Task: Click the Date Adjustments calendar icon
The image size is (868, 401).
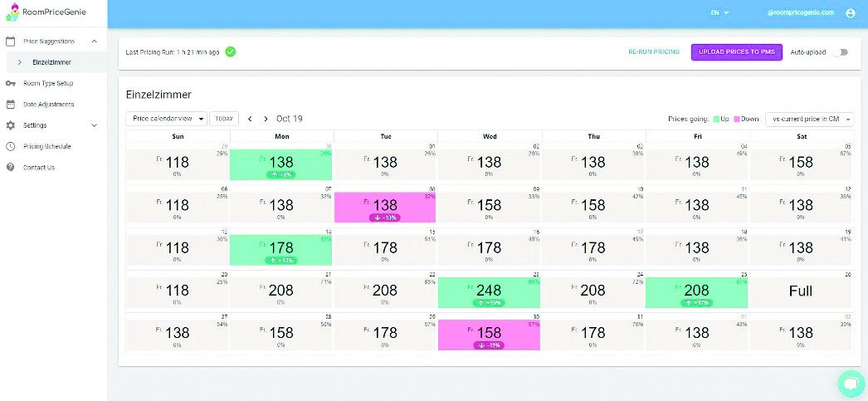Action: [10, 105]
